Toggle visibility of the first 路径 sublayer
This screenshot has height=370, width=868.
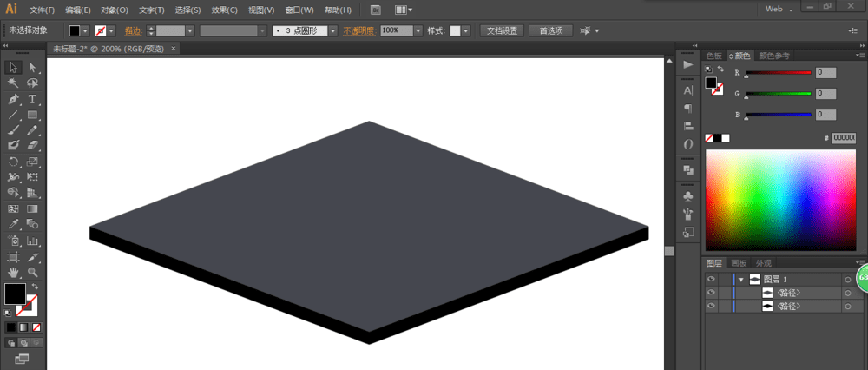click(711, 293)
